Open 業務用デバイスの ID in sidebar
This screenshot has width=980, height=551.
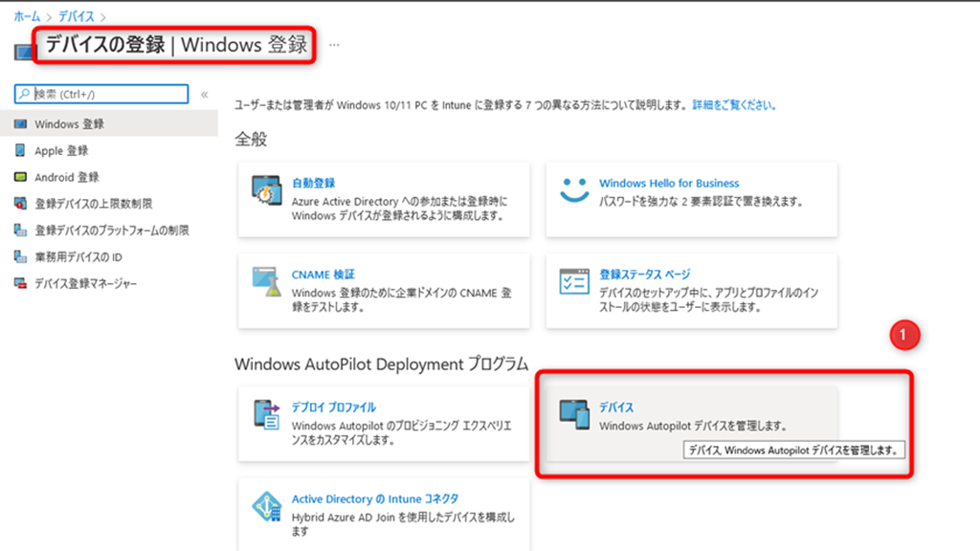(78, 257)
